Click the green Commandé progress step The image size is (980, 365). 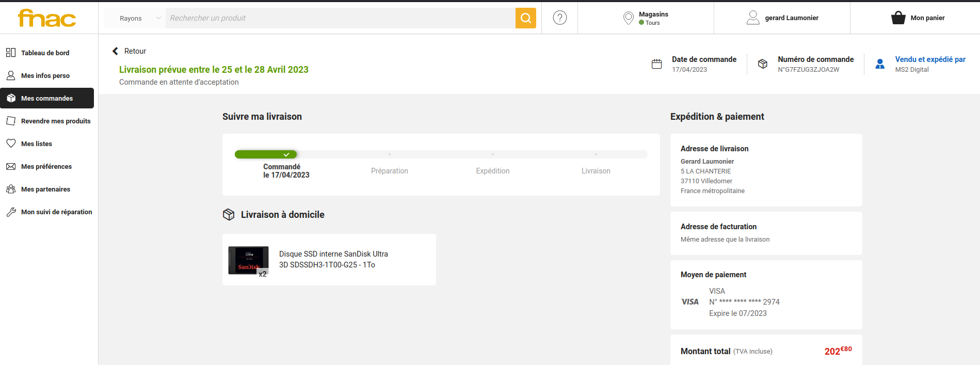tap(266, 154)
